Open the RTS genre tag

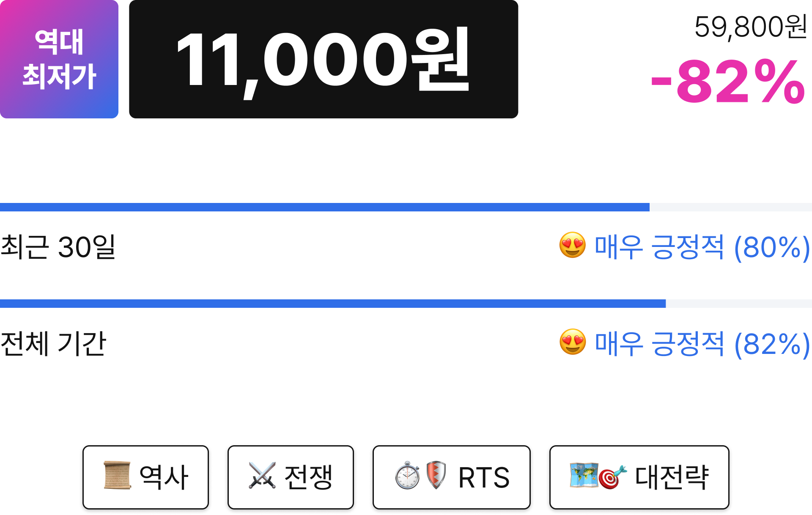tap(451, 477)
